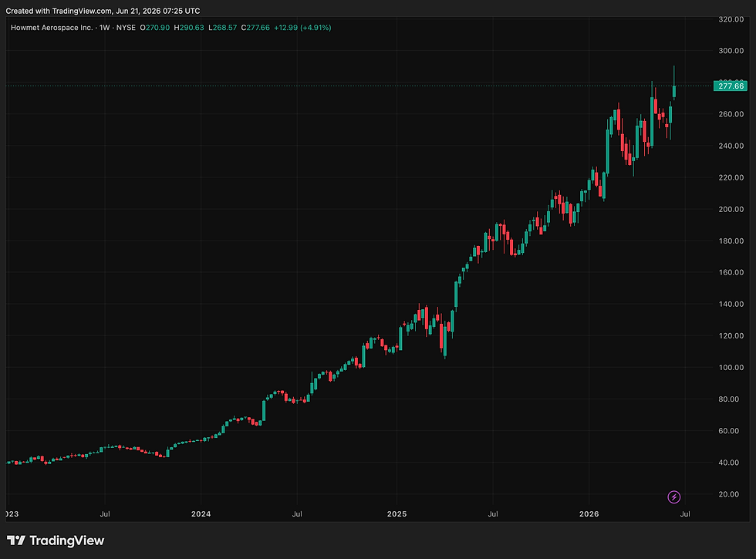Click the NYSE exchange label

click(126, 28)
